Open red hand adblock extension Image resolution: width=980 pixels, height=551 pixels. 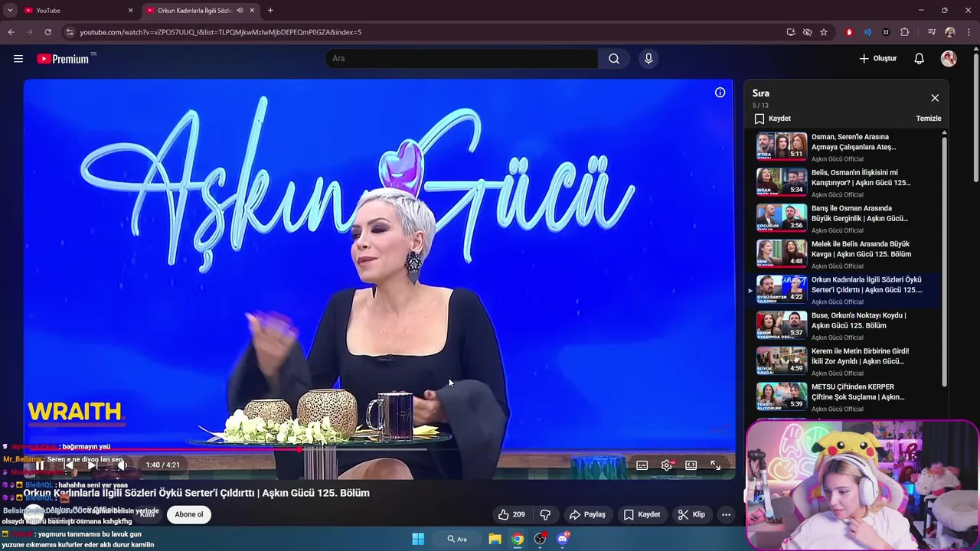click(849, 32)
